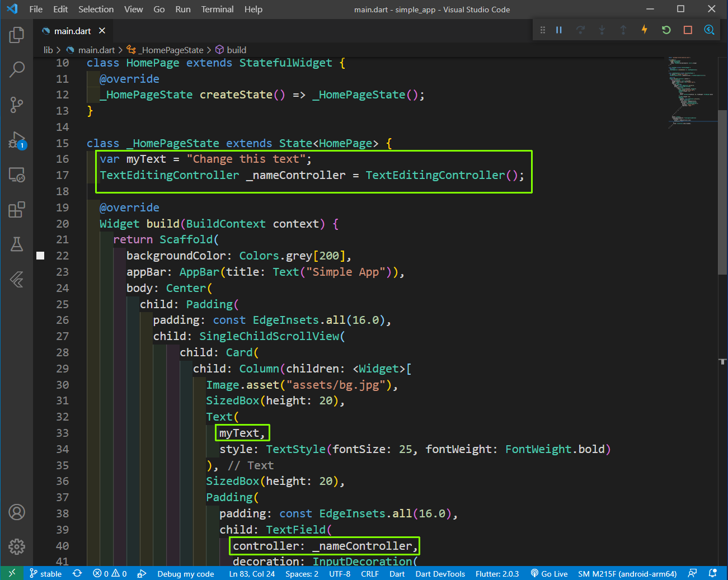Click the Visual Studio Code logo icon
Screen dimensions: 728x580
(12, 9)
